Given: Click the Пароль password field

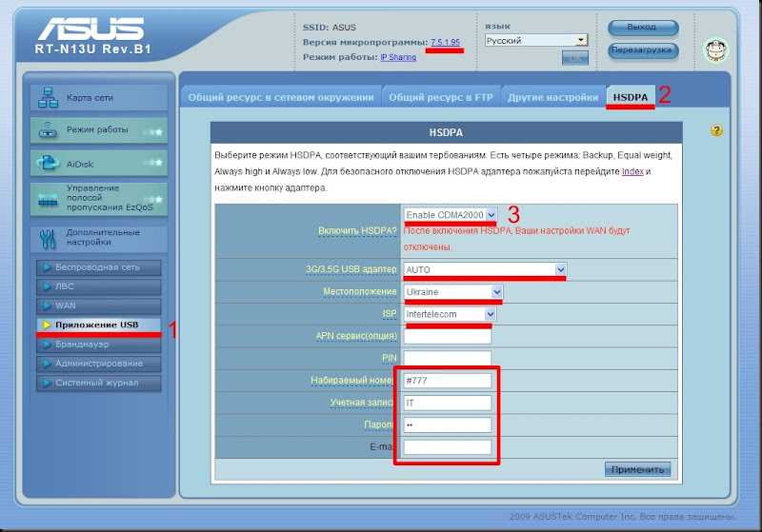Looking at the screenshot, I should coord(448,424).
